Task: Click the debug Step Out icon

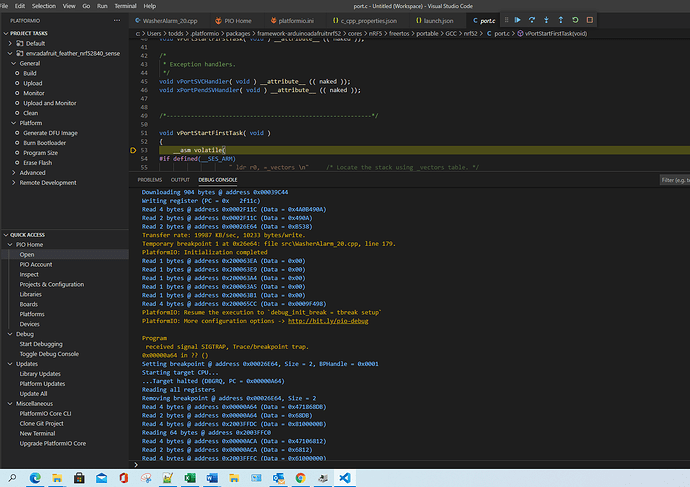Action: click(x=561, y=20)
